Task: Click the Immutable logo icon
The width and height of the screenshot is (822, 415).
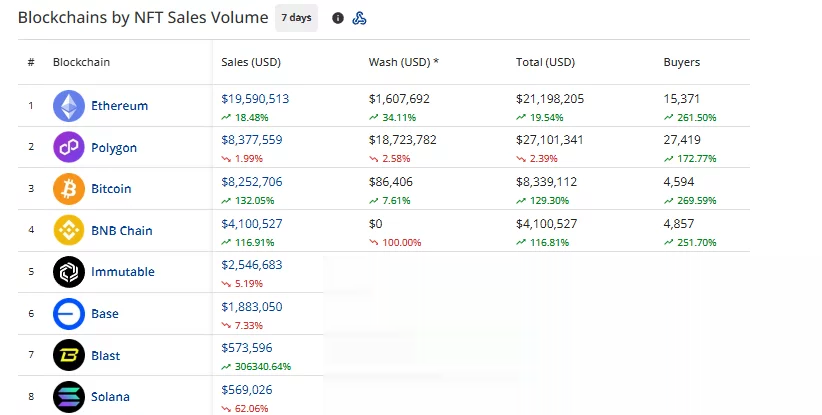Action: point(69,272)
